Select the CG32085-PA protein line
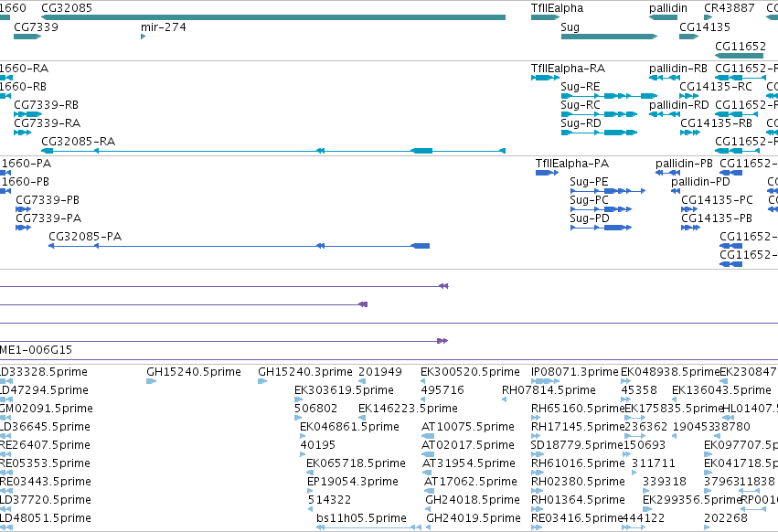The image size is (778, 532). click(239, 246)
